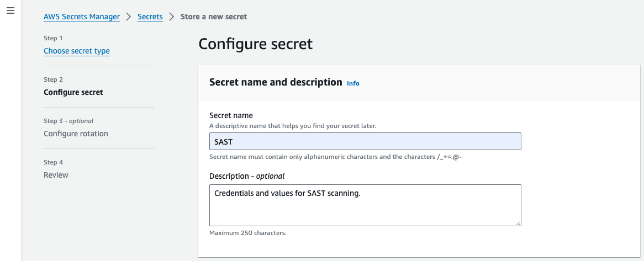Select the Configure rotation step label
Image resolution: width=644 pixels, height=261 pixels.
click(76, 134)
